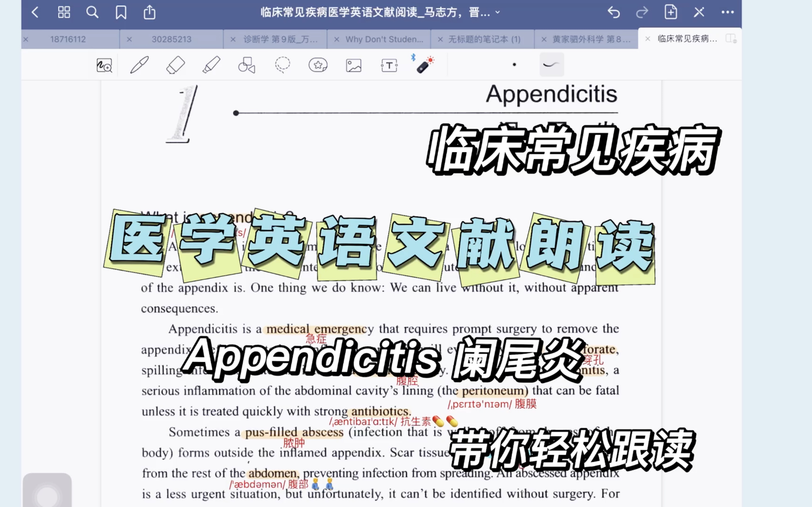This screenshot has height=507, width=812.
Task: Close the 18716112 tab
Action: [x=26, y=39]
